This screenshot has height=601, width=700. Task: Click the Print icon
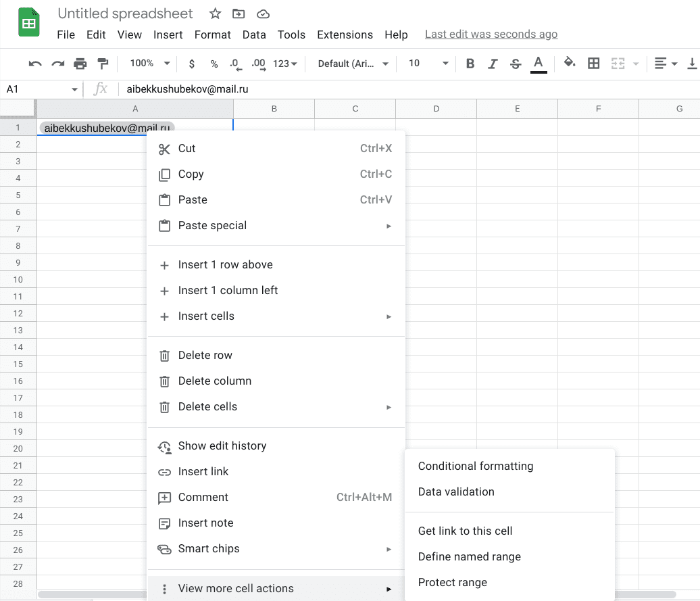(80, 64)
